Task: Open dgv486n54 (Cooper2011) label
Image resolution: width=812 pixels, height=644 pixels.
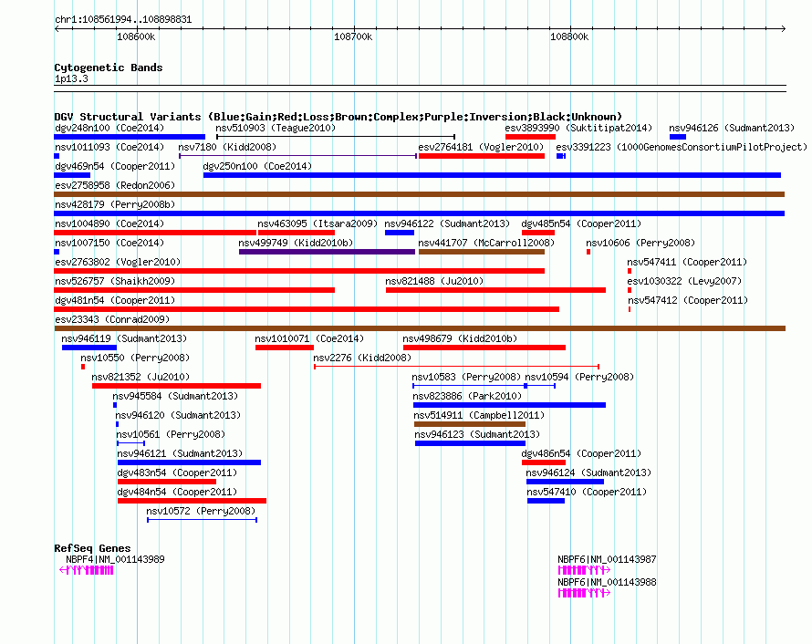Action: [x=581, y=453]
